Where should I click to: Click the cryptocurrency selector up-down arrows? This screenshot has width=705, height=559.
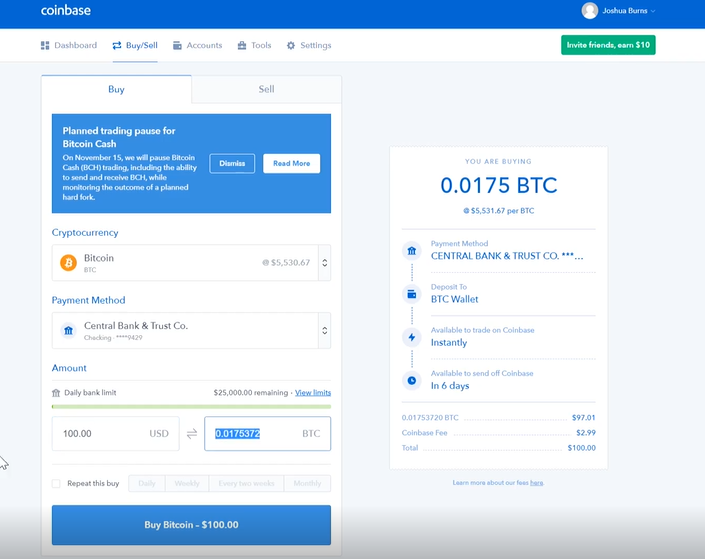325,263
